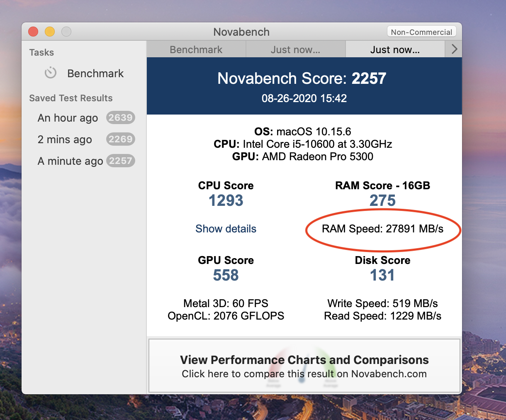Switch to the Benchmark tab
Image resolution: width=506 pixels, height=420 pixels.
point(196,50)
